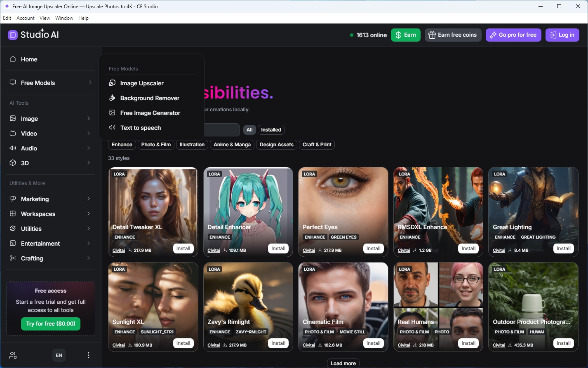Screen dimensions: 588x368
Task: Click Try for free ($0.00)
Action: click(51, 323)
